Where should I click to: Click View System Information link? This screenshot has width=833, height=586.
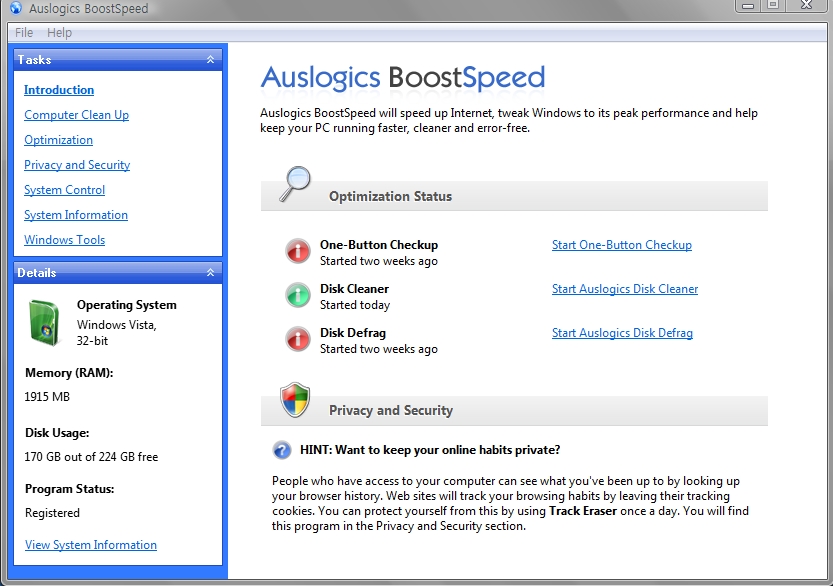(91, 545)
